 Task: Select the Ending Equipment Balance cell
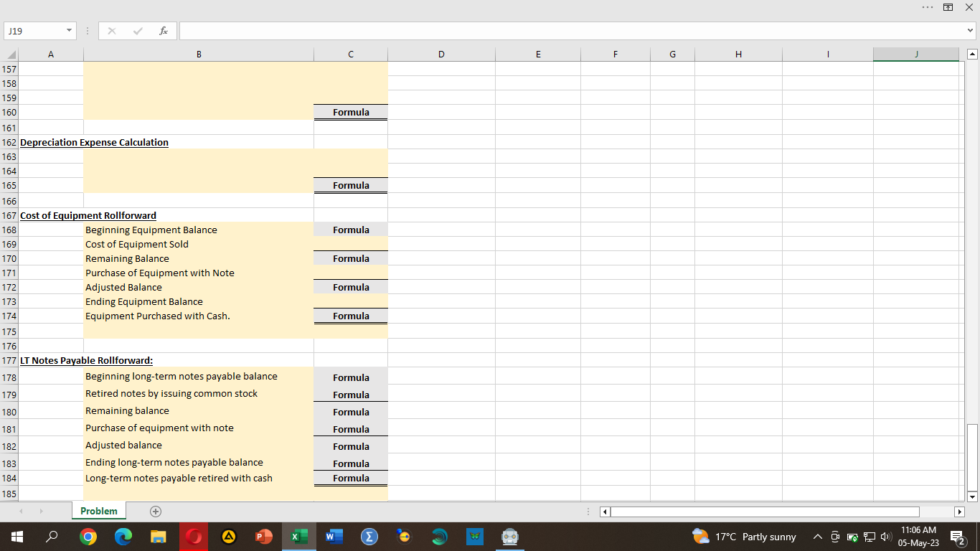(x=199, y=301)
